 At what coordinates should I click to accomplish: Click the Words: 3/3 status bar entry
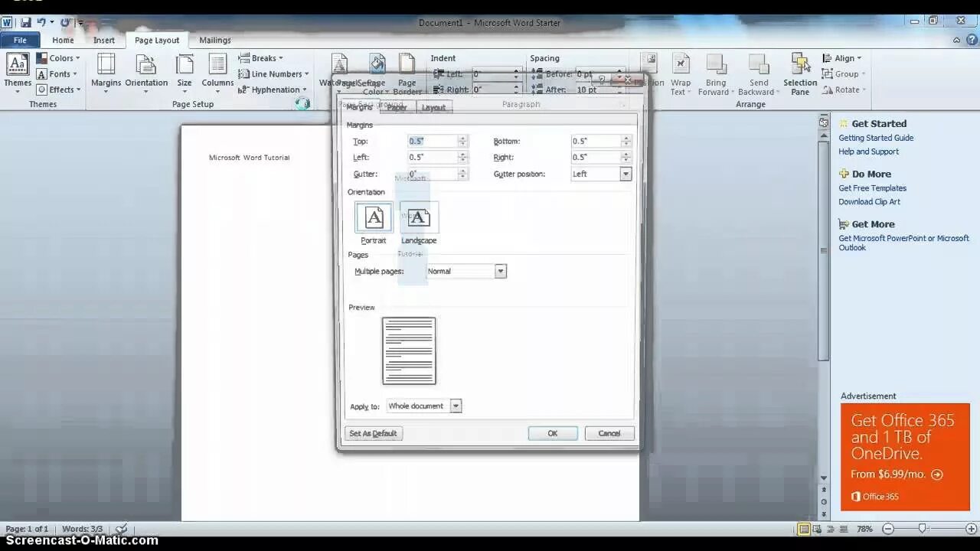[82, 529]
